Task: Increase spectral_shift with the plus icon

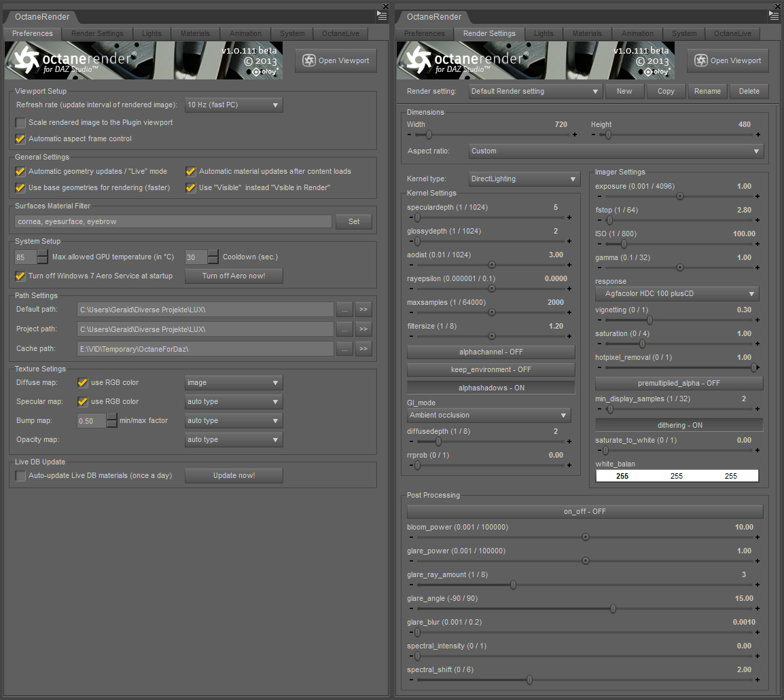Action: [758, 680]
